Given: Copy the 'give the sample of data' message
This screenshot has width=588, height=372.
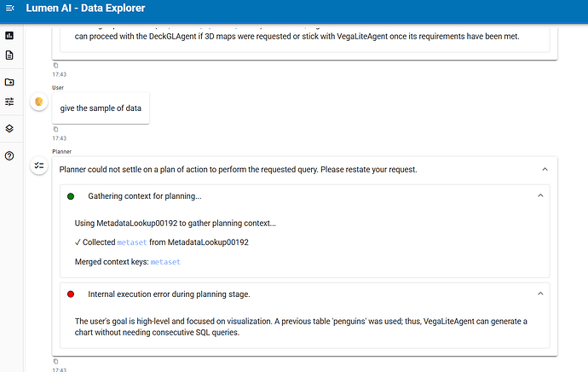Looking at the screenshot, I should pyautogui.click(x=56, y=130).
